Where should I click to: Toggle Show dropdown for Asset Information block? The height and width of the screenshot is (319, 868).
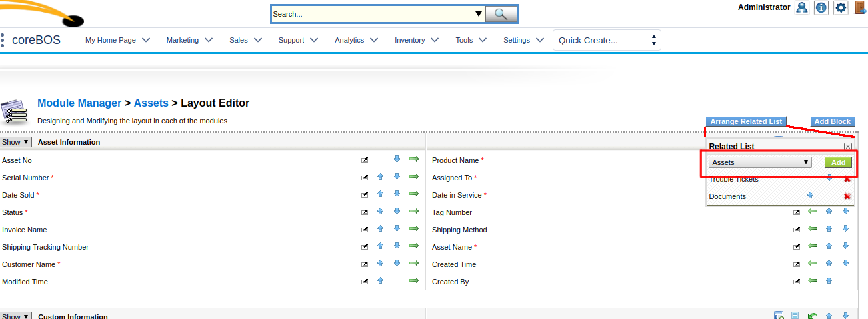click(16, 142)
